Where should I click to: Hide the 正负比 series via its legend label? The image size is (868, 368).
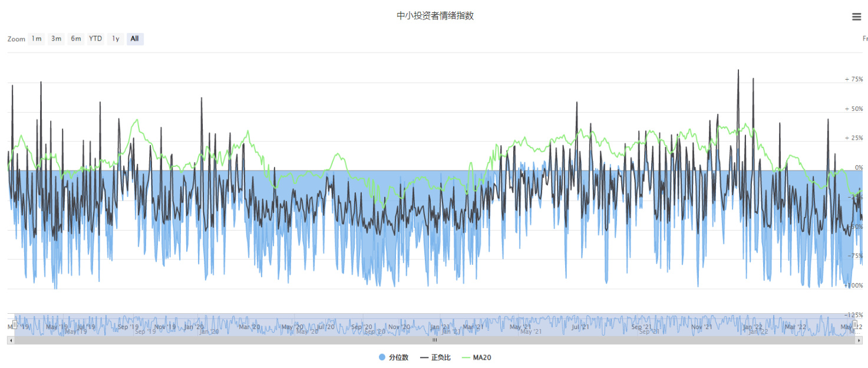(441, 357)
